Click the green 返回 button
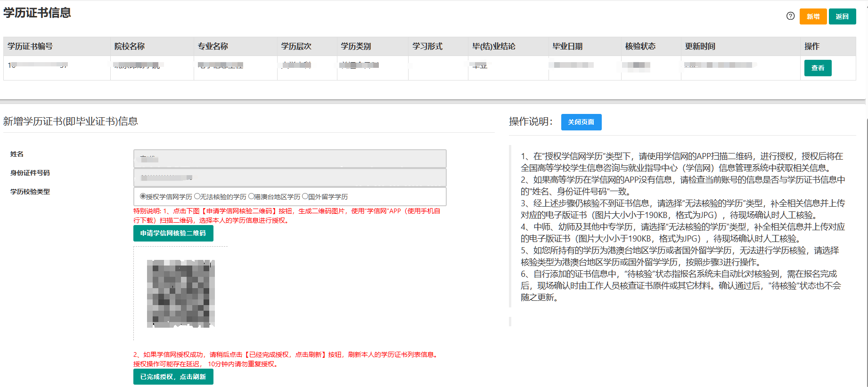Viewport: 868px width, 387px height. coord(842,16)
